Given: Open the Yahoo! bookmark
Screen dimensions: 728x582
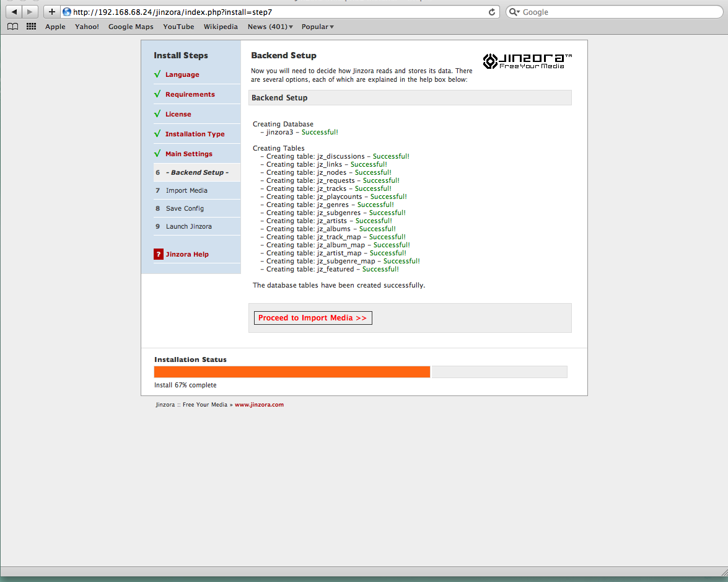Looking at the screenshot, I should point(87,27).
